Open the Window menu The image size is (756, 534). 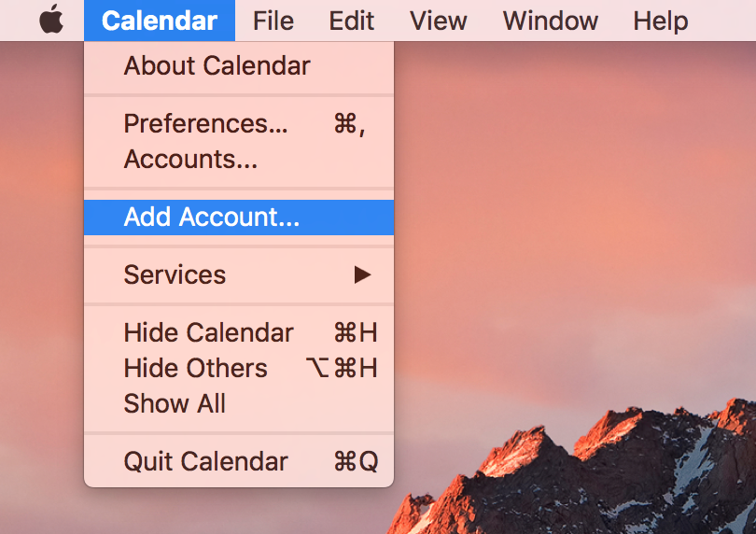click(x=551, y=21)
